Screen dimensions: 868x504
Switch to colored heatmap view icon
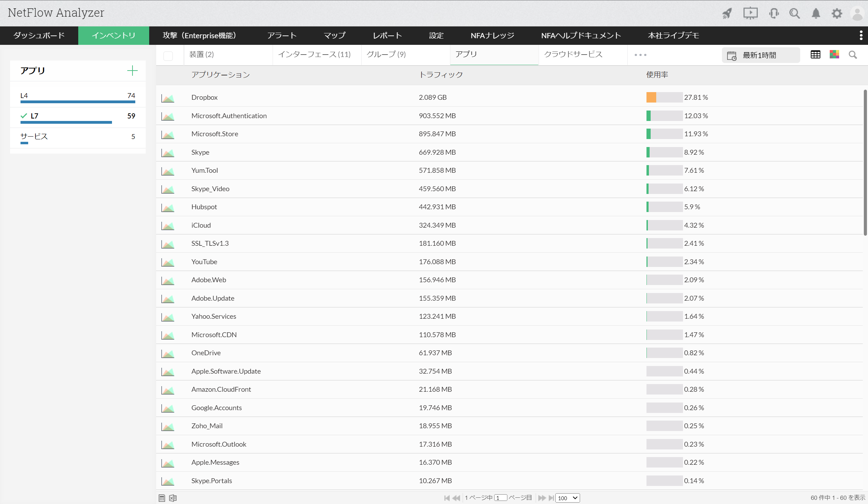click(x=834, y=55)
